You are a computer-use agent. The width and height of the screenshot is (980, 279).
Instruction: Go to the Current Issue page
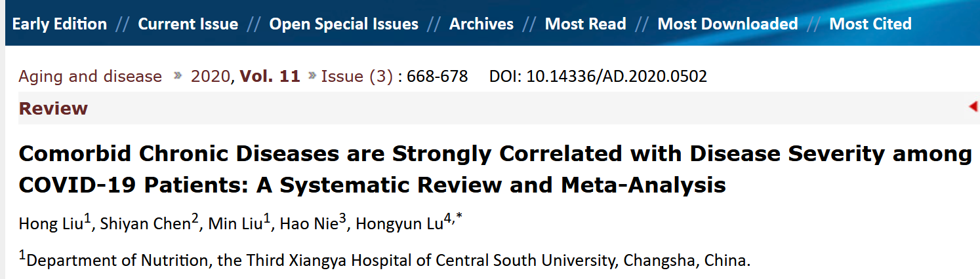(x=188, y=25)
